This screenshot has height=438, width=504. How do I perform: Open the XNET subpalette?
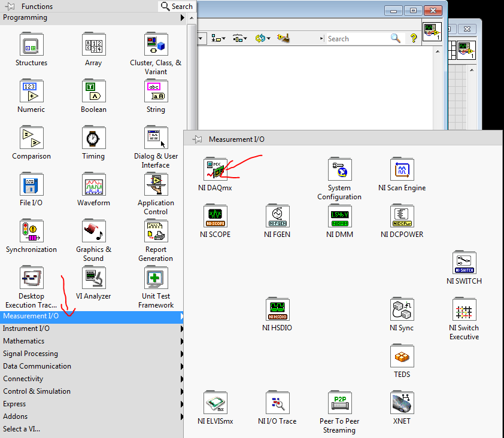click(402, 402)
